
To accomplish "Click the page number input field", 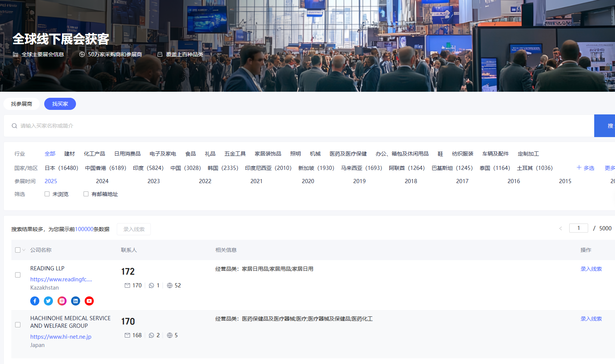I will pyautogui.click(x=578, y=228).
